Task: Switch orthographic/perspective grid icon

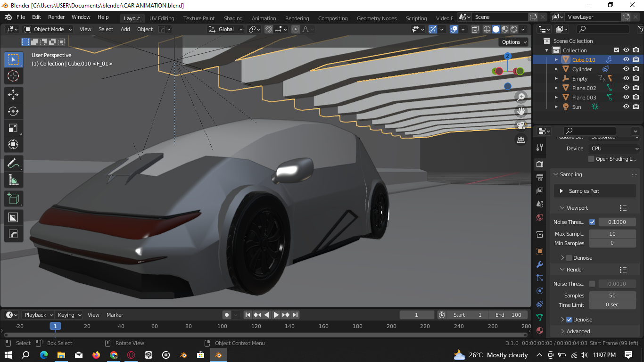Action: [521, 140]
